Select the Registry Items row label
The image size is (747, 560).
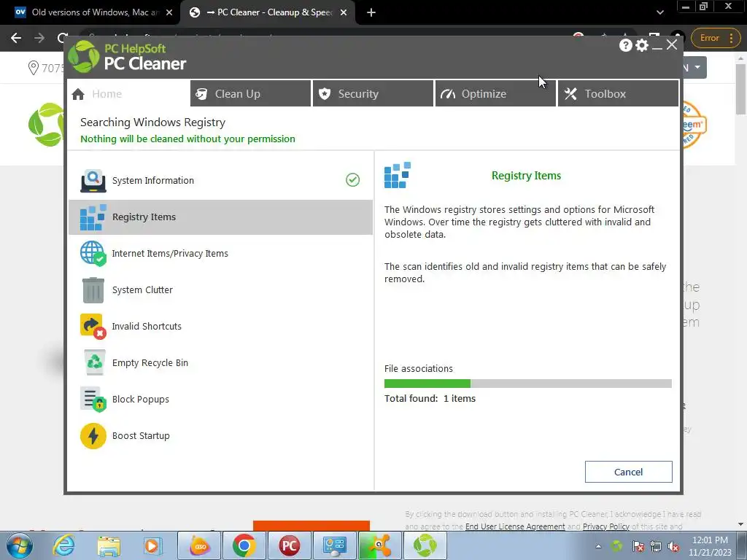click(x=144, y=217)
